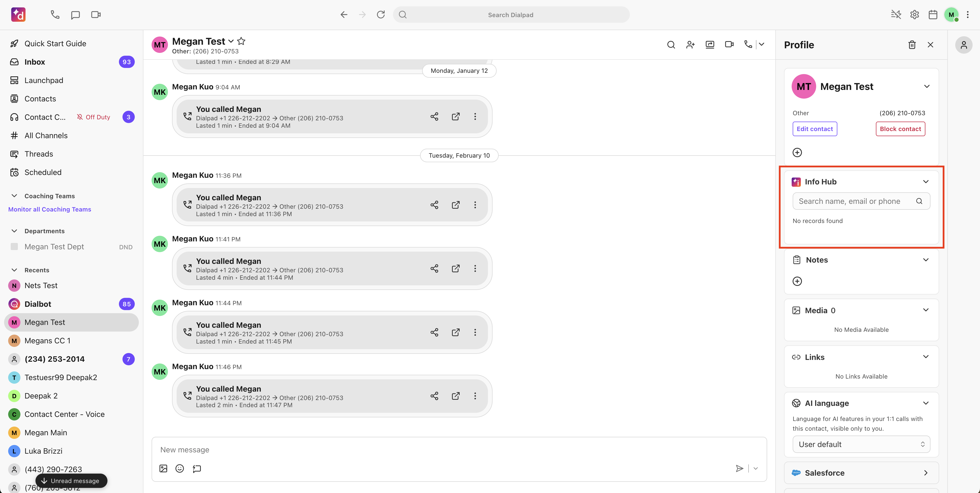Delete contact with trash icon
This screenshot has width=980, height=493.
click(x=912, y=45)
